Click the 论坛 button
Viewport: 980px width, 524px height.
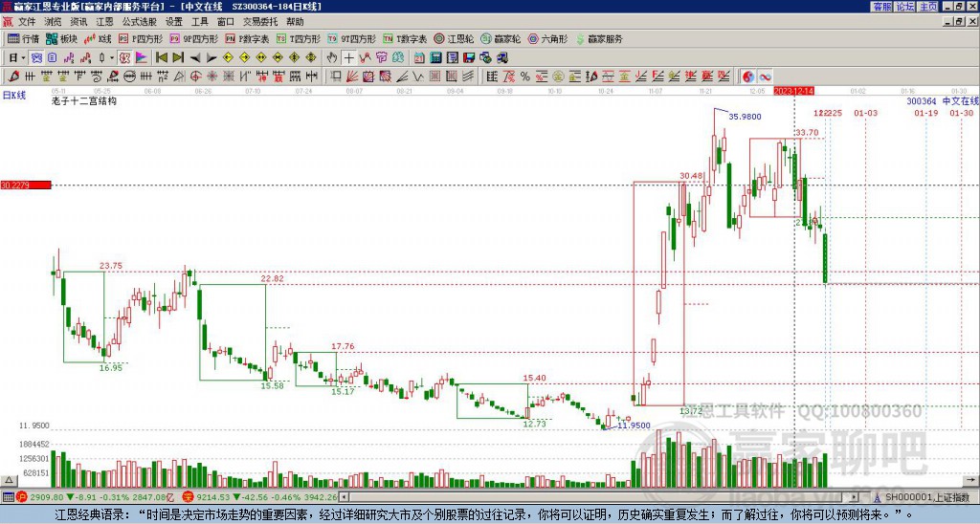(x=904, y=7)
